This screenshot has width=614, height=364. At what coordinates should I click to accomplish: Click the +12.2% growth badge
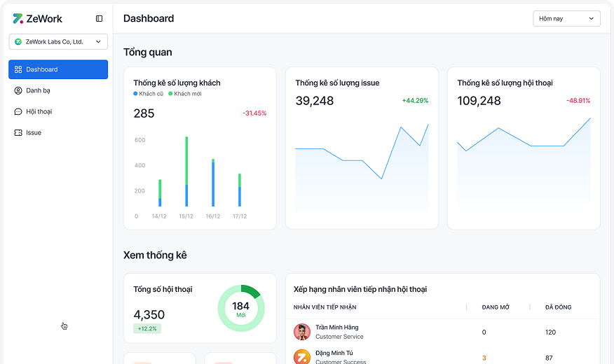point(147,328)
